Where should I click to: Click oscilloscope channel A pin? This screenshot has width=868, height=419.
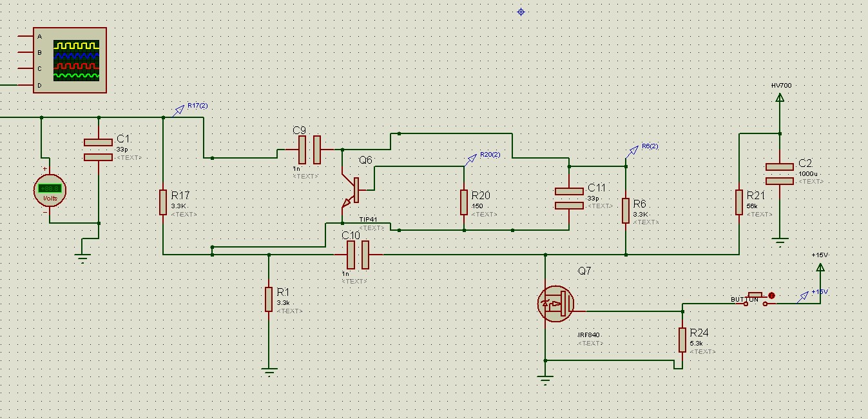click(26, 36)
